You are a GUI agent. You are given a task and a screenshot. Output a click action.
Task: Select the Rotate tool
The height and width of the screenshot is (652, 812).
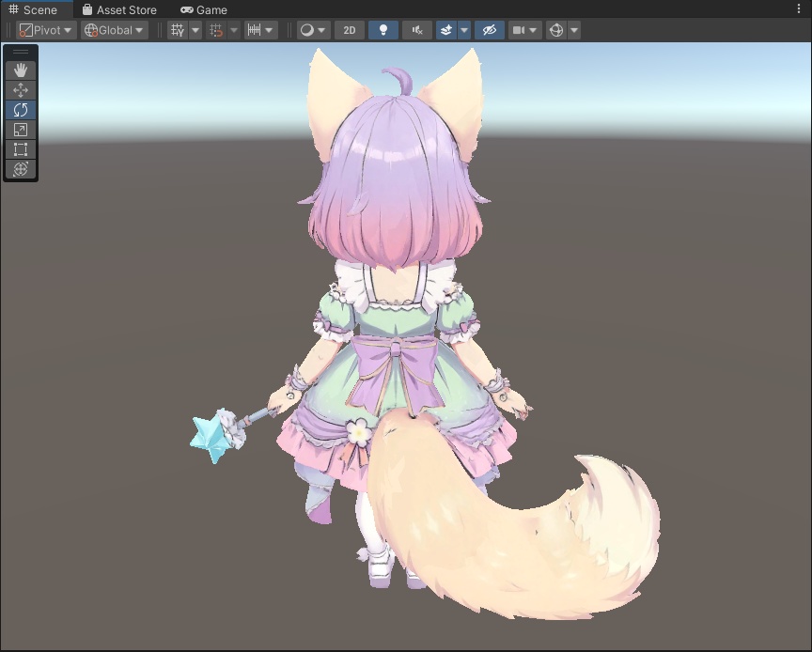[x=20, y=109]
